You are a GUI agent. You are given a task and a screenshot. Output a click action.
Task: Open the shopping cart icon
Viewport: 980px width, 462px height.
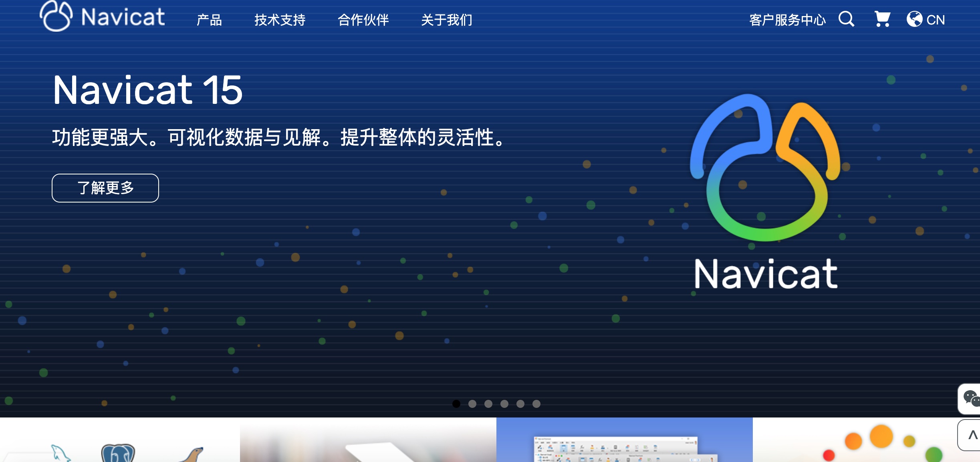click(x=882, y=19)
